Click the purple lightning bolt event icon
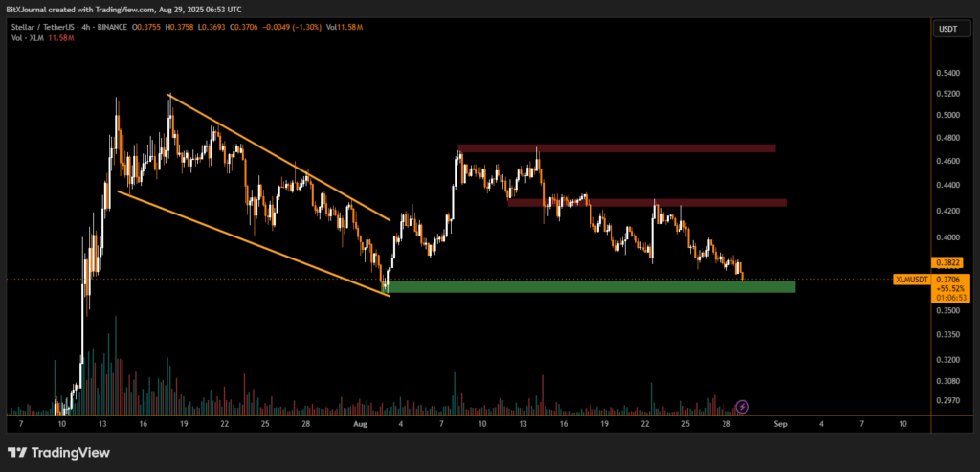This screenshot has height=472, width=980. [x=742, y=407]
